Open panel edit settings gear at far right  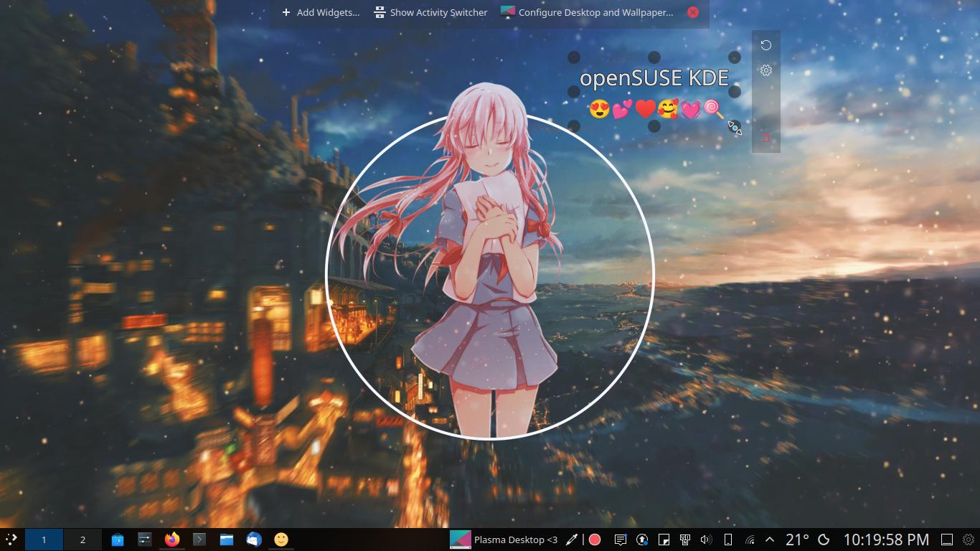pyautogui.click(x=969, y=540)
